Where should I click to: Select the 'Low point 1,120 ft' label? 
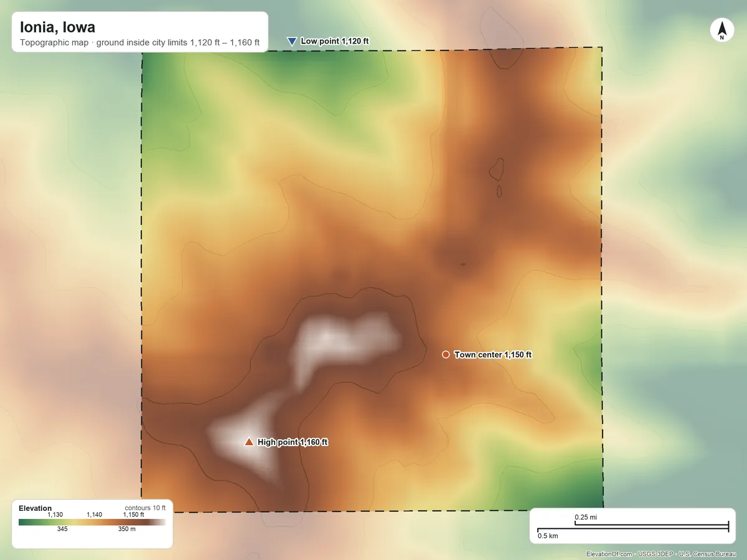point(335,41)
